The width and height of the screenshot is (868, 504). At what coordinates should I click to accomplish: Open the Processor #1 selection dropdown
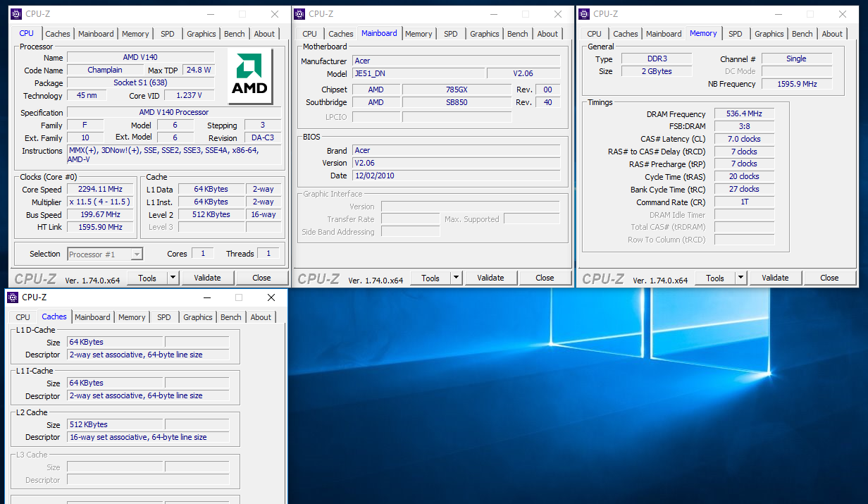click(x=105, y=254)
